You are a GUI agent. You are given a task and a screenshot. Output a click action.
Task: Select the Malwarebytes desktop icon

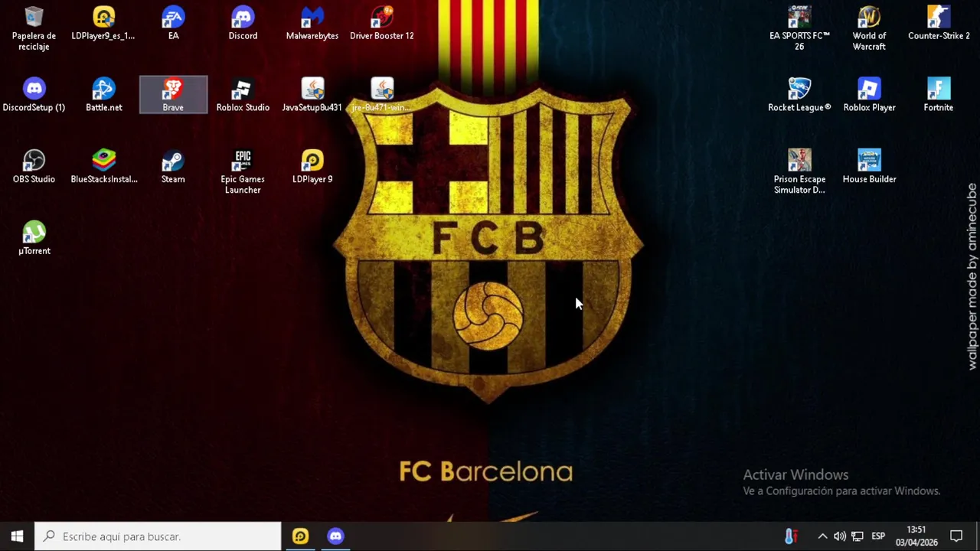(312, 23)
